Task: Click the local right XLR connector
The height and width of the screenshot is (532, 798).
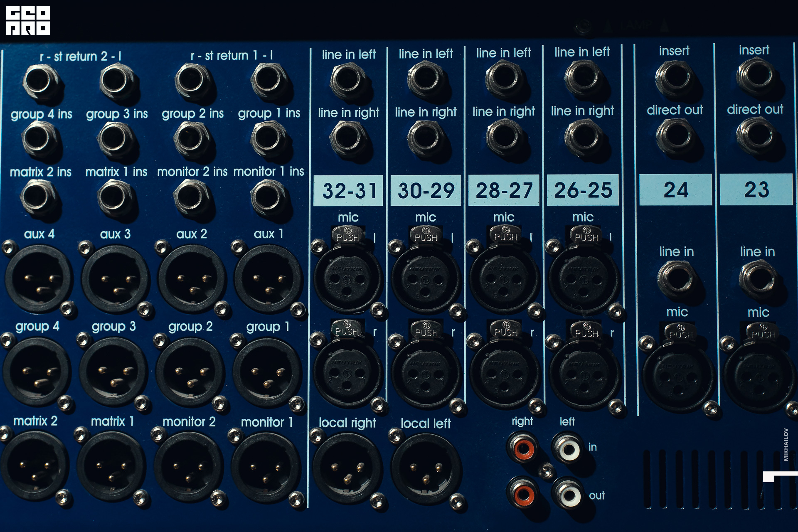Action: point(347,468)
